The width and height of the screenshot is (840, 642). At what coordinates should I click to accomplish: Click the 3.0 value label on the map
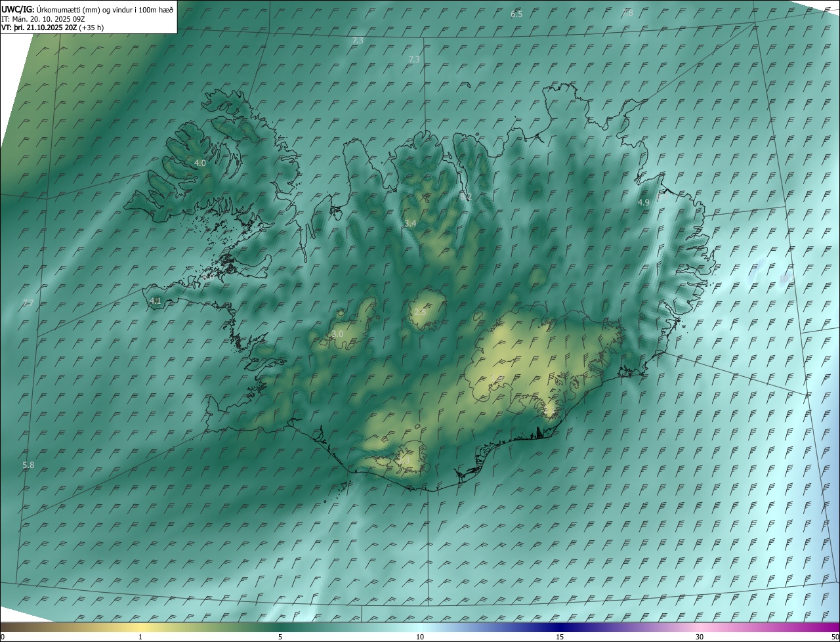(x=337, y=334)
